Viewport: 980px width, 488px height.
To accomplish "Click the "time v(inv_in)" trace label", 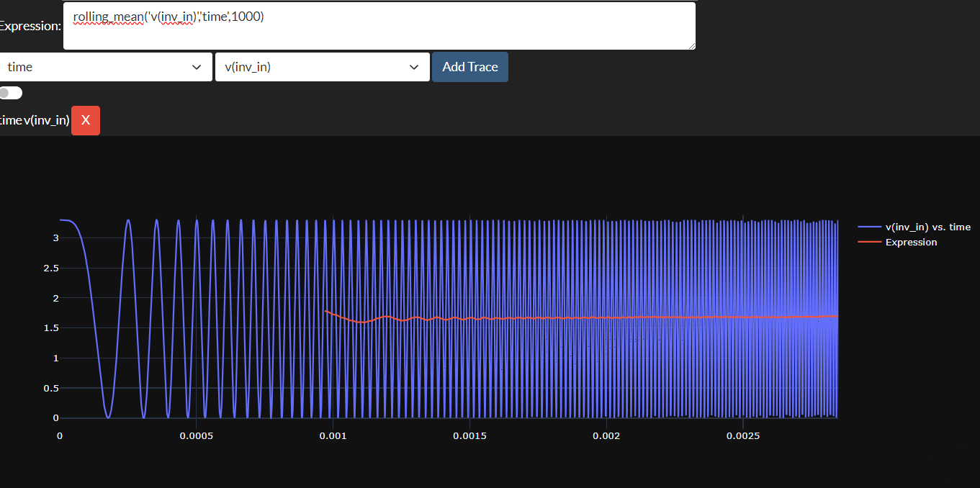I will click(x=35, y=120).
